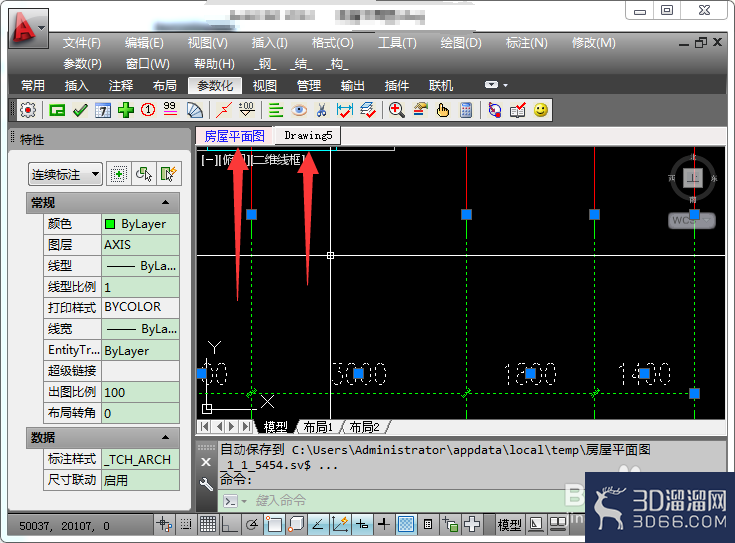
Task: Click the 模型 button in status bar
Action: (510, 525)
